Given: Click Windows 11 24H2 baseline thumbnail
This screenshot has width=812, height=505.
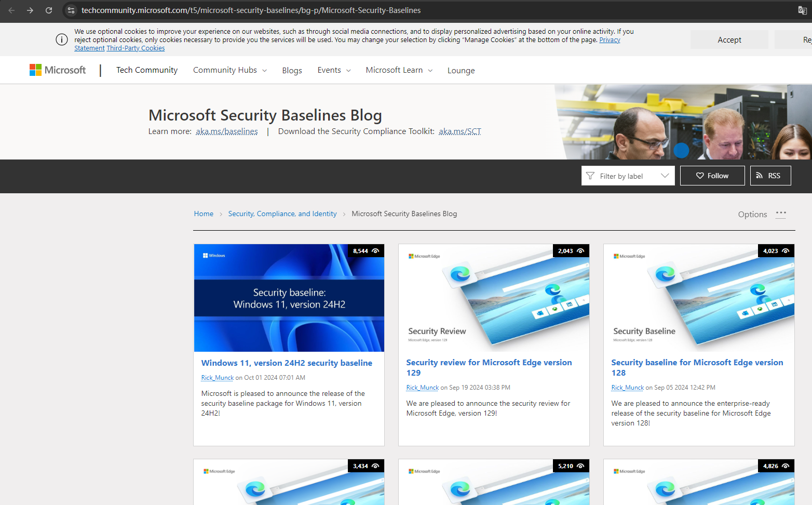Looking at the screenshot, I should tap(289, 298).
